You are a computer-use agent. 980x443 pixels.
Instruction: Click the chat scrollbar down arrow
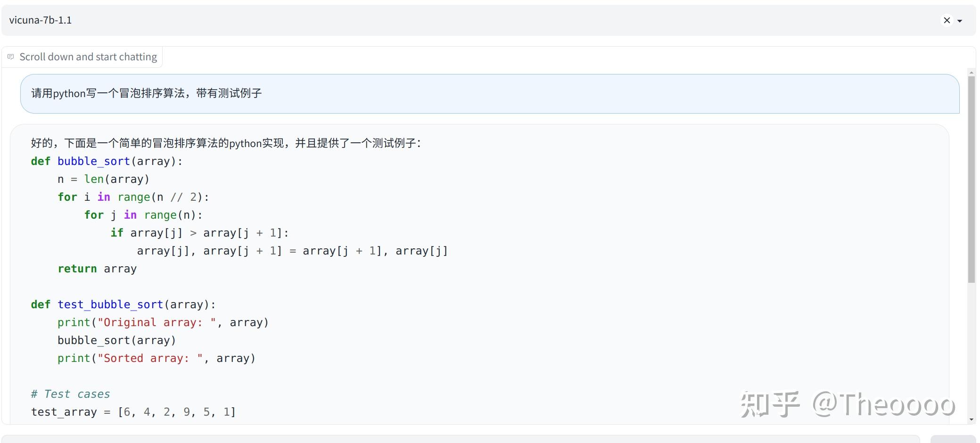[x=971, y=419]
